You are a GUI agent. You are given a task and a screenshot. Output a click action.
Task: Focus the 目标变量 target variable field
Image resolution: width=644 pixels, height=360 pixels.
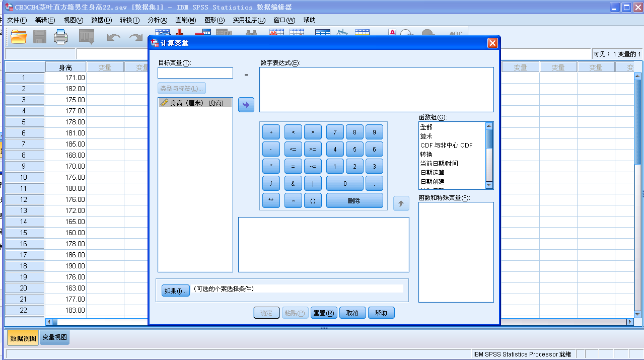coord(195,74)
